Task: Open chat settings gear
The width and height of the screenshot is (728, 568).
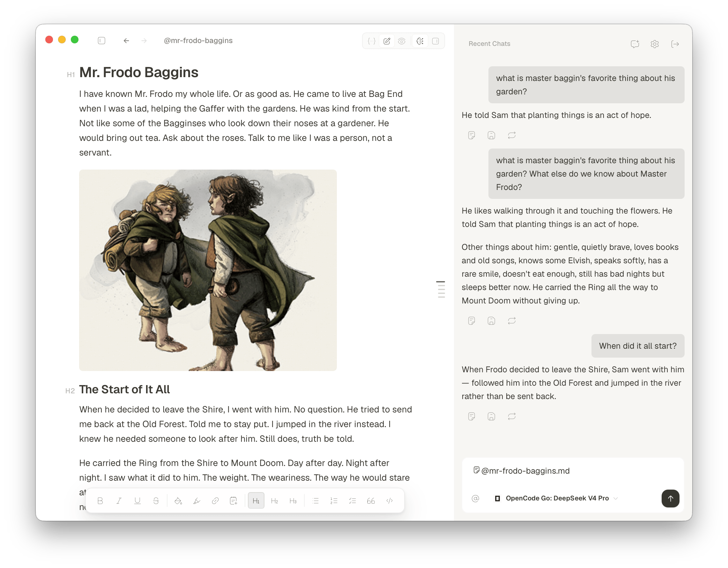Action: click(655, 44)
